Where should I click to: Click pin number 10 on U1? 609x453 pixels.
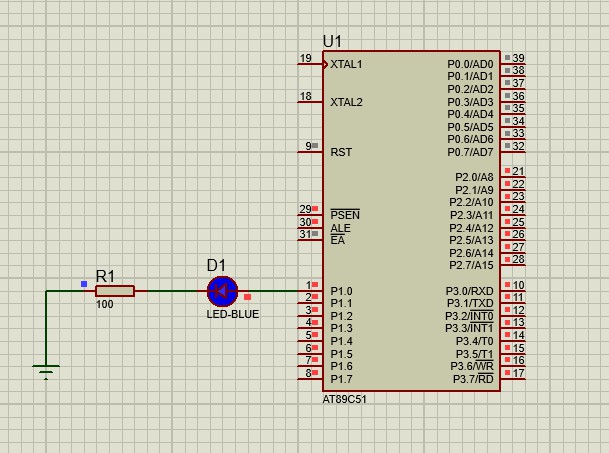coord(518,285)
